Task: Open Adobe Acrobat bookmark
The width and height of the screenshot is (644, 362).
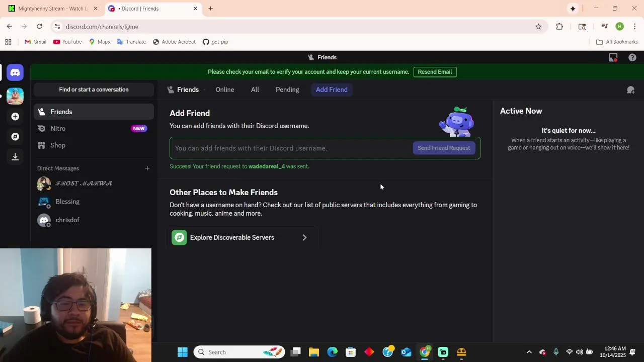Action: click(174, 42)
